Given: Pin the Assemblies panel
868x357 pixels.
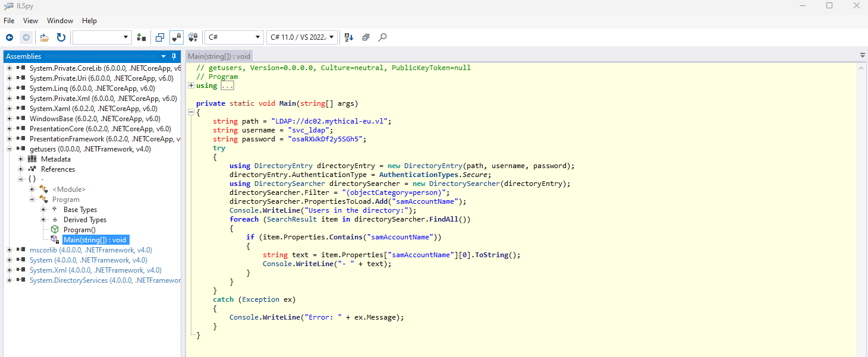Looking at the screenshot, I should click(174, 56).
